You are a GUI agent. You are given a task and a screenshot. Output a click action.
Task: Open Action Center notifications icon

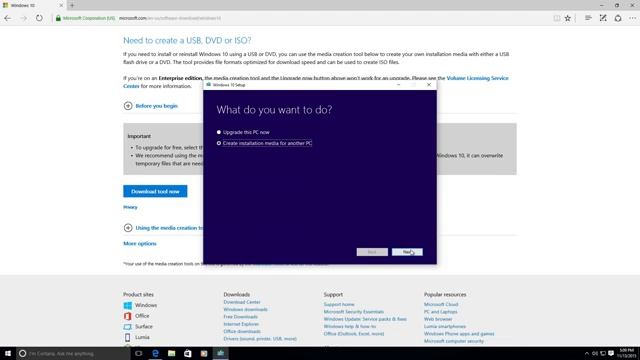pos(611,353)
